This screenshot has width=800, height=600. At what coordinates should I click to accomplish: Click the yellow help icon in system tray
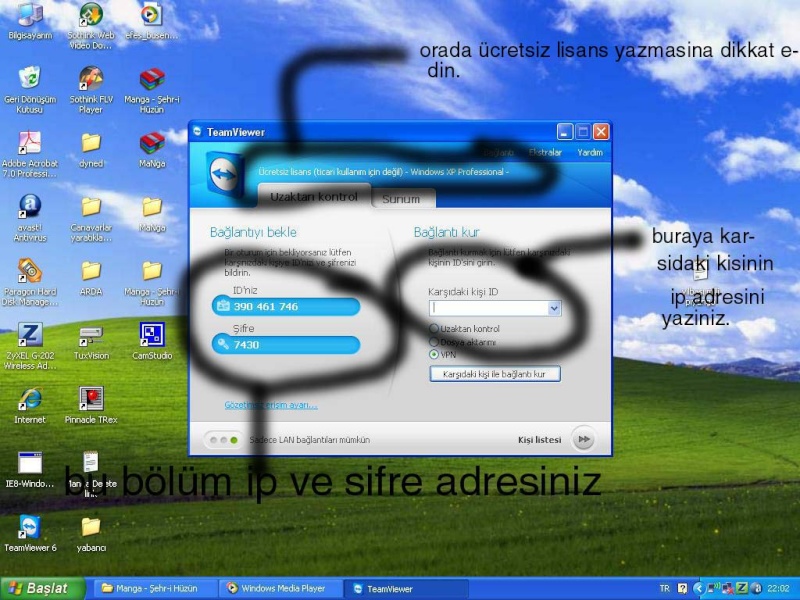682,588
